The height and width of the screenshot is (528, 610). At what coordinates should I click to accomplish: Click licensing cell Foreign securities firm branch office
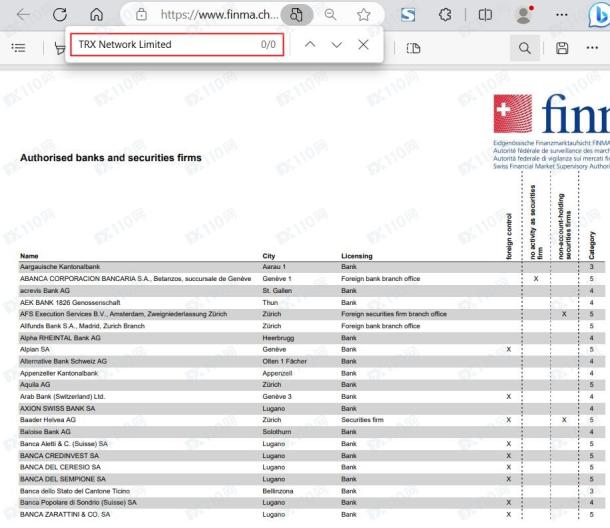tap(394, 314)
